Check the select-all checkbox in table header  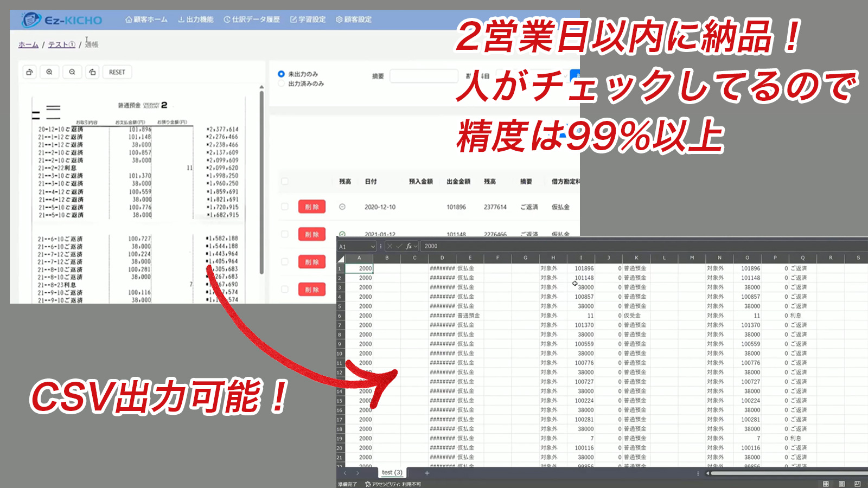(285, 182)
